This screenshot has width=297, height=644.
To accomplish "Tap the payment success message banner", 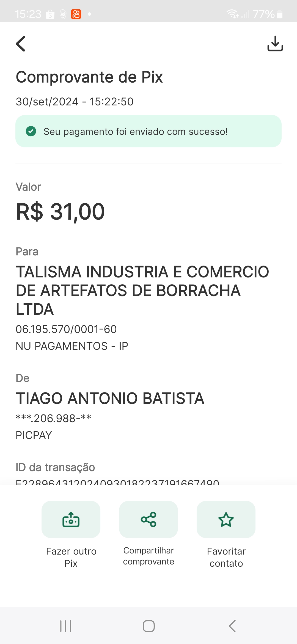I will (148, 131).
